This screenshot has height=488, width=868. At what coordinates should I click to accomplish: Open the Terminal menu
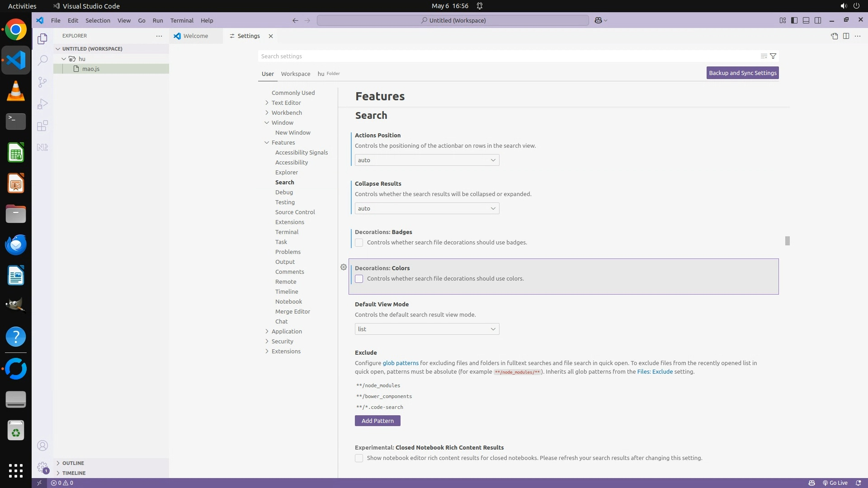click(x=182, y=20)
